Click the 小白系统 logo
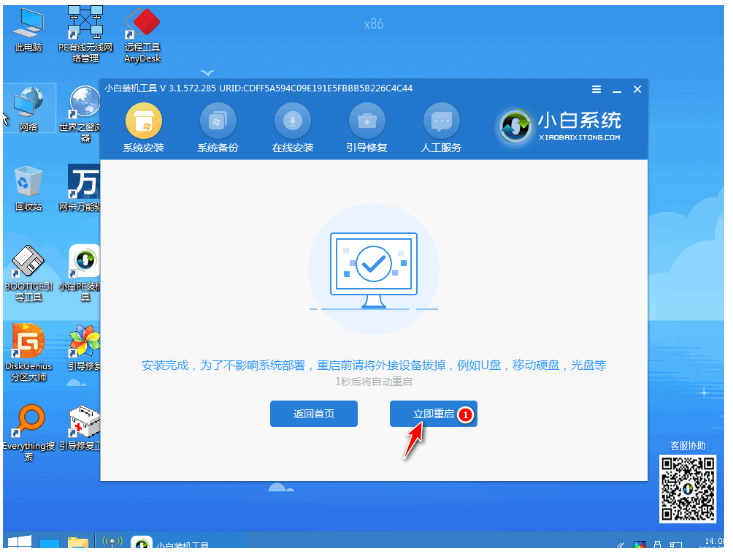This screenshot has width=733, height=557. (x=559, y=126)
